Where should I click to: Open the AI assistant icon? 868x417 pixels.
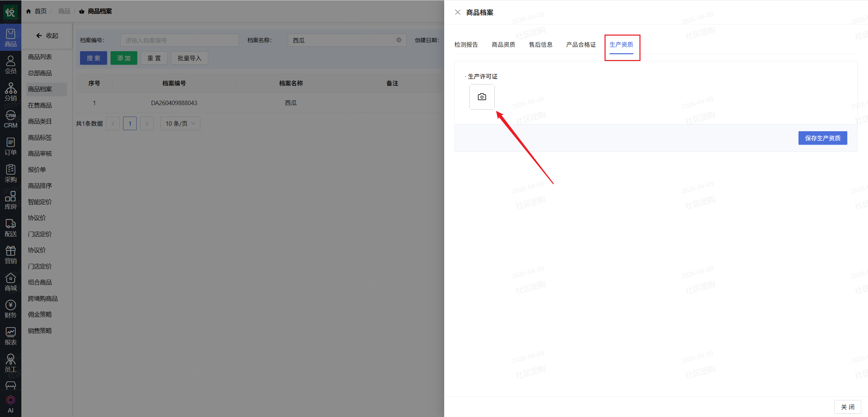(11, 404)
